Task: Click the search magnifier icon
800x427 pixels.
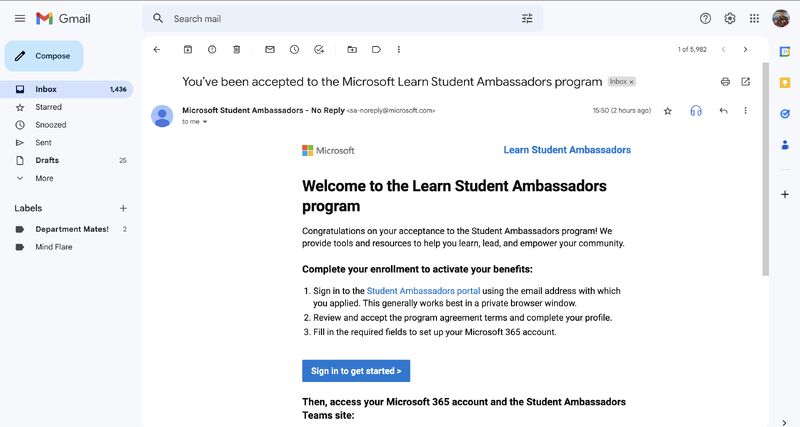Action: click(158, 18)
